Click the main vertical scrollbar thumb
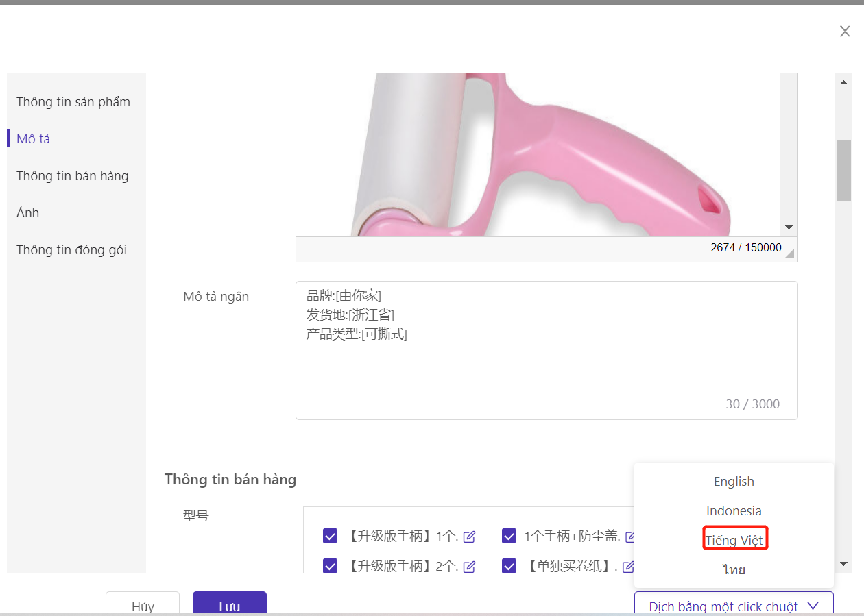 click(843, 171)
